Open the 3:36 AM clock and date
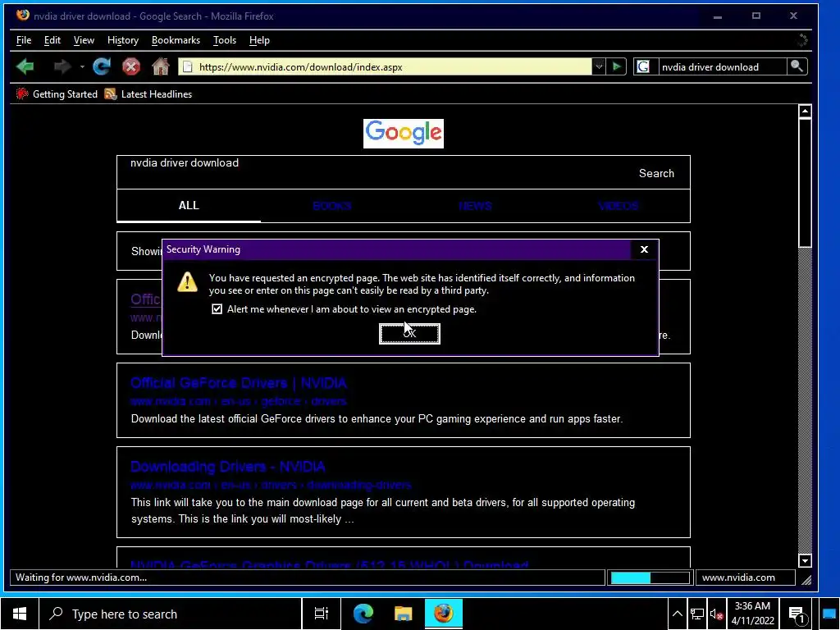Image resolution: width=840 pixels, height=630 pixels. 752,614
